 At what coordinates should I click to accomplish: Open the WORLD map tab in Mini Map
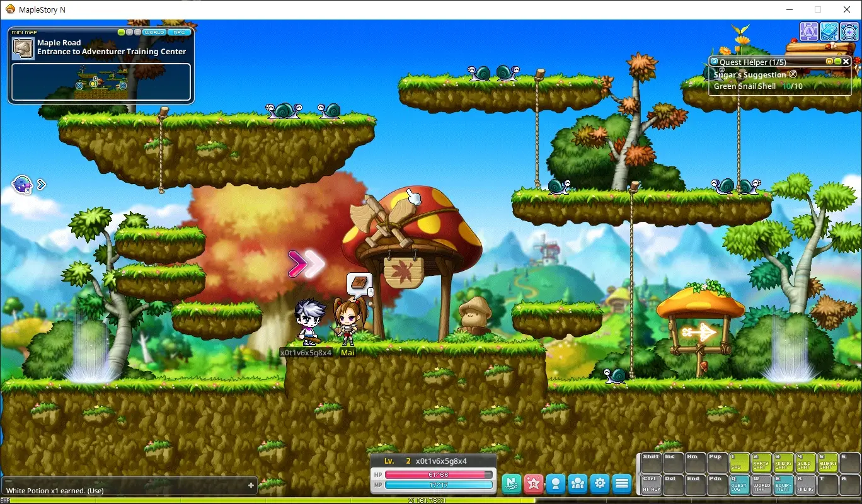tap(154, 32)
